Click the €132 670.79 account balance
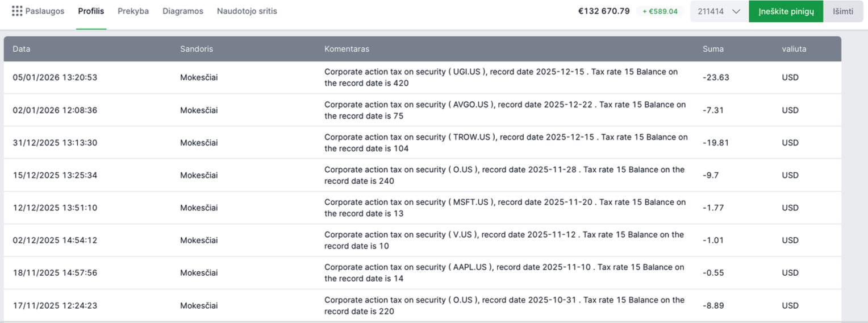Image resolution: width=868 pixels, height=323 pixels. (x=603, y=11)
